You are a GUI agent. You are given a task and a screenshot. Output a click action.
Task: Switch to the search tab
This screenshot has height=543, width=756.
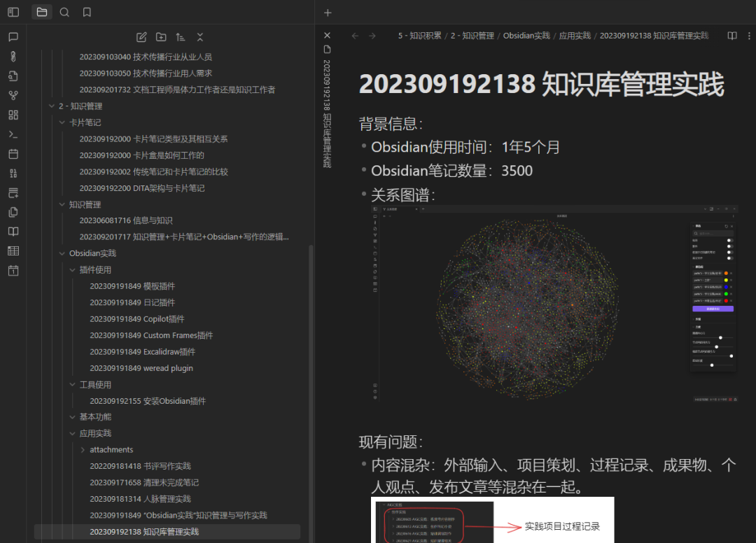click(x=64, y=12)
